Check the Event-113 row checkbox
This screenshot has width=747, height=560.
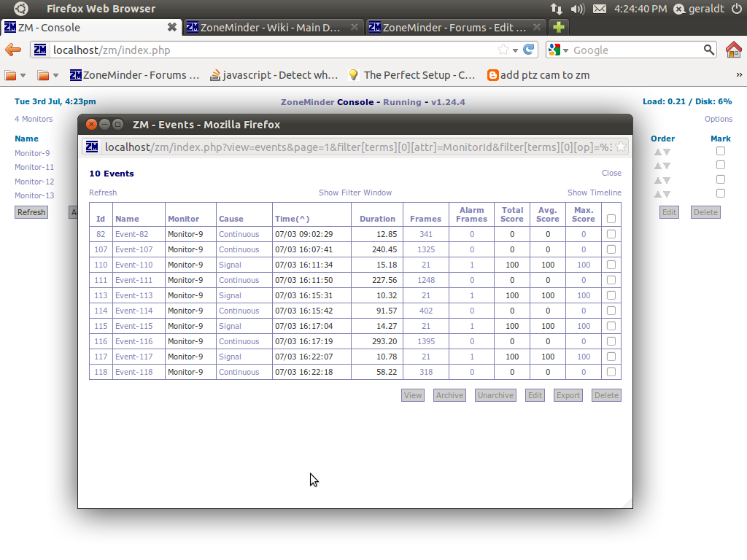pos(611,295)
